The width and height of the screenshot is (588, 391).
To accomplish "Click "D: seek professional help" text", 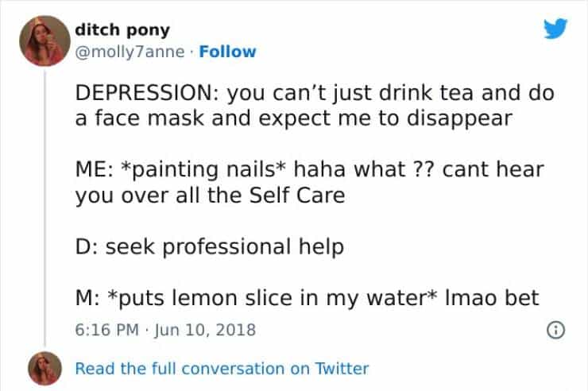I will point(210,247).
